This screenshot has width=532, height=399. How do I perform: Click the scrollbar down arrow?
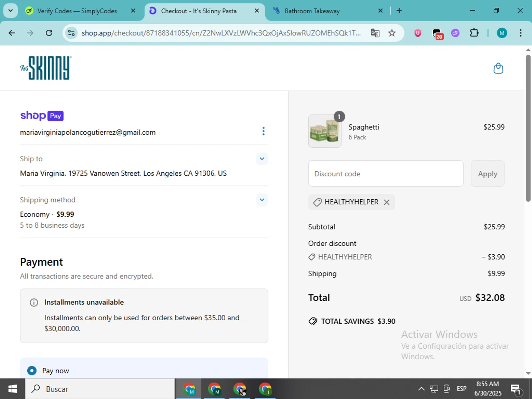coord(528,373)
